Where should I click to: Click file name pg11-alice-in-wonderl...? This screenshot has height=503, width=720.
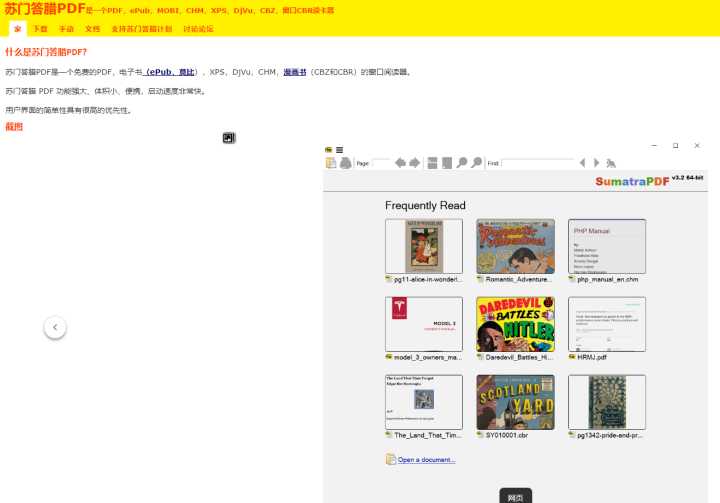tap(427, 279)
